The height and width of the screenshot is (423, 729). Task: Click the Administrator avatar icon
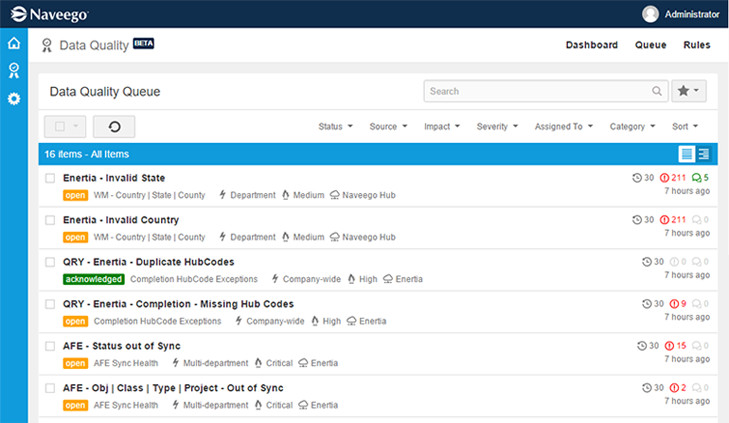[650, 14]
